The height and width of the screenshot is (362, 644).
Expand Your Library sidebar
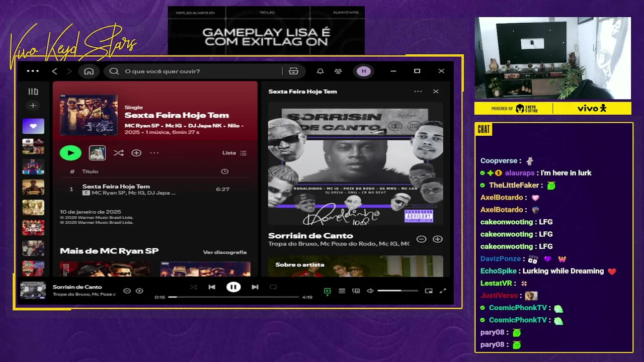(x=33, y=92)
